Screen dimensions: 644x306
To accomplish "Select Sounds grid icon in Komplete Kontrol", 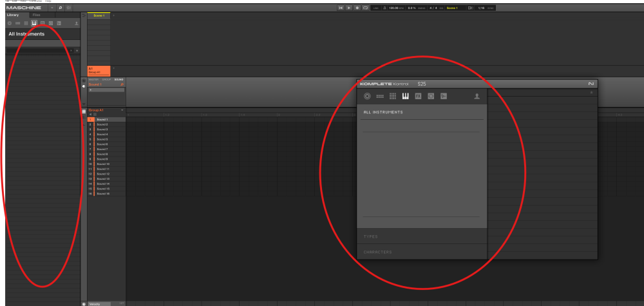I will click(x=393, y=96).
